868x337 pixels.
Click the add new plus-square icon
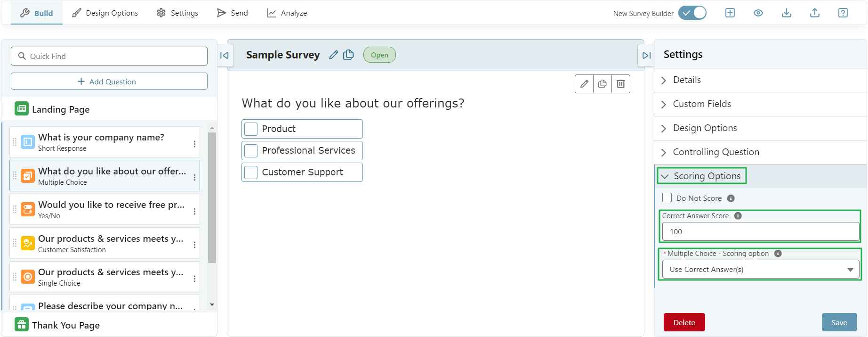coord(730,13)
